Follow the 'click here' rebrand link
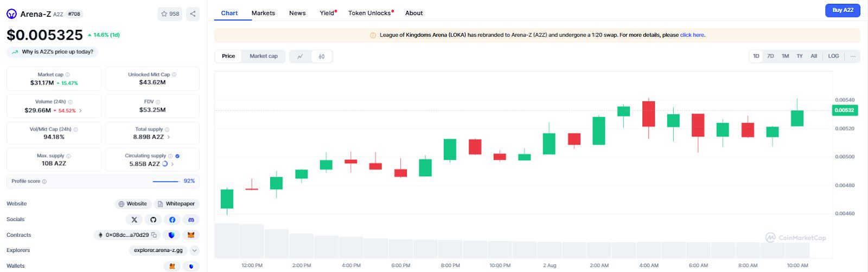 point(692,35)
